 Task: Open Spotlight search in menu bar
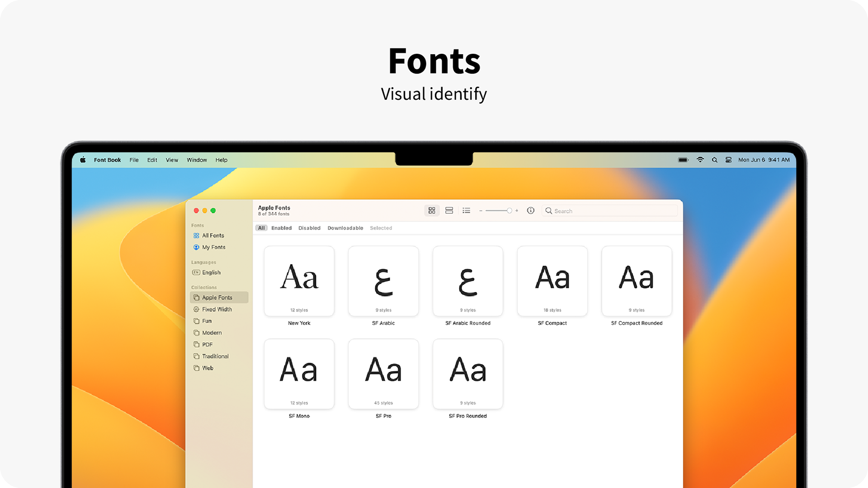click(714, 160)
